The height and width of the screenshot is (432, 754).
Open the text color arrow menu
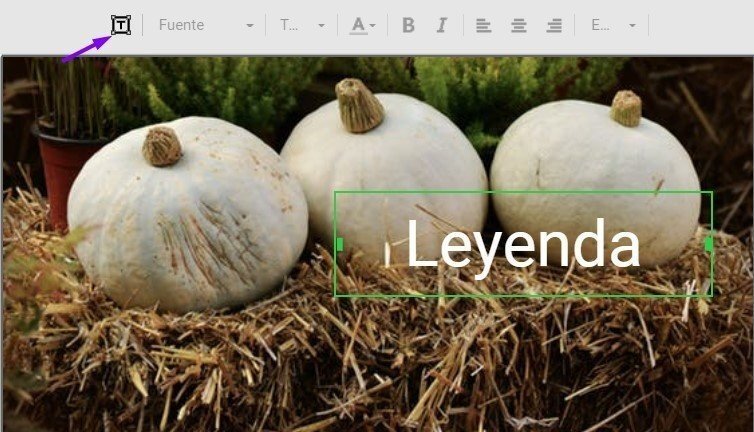coord(373,26)
